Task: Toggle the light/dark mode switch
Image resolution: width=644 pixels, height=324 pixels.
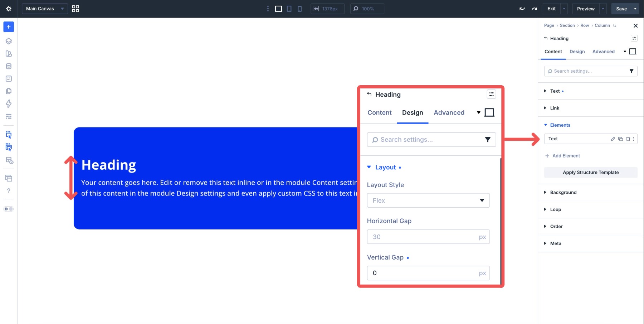Action: pyautogui.click(x=9, y=209)
